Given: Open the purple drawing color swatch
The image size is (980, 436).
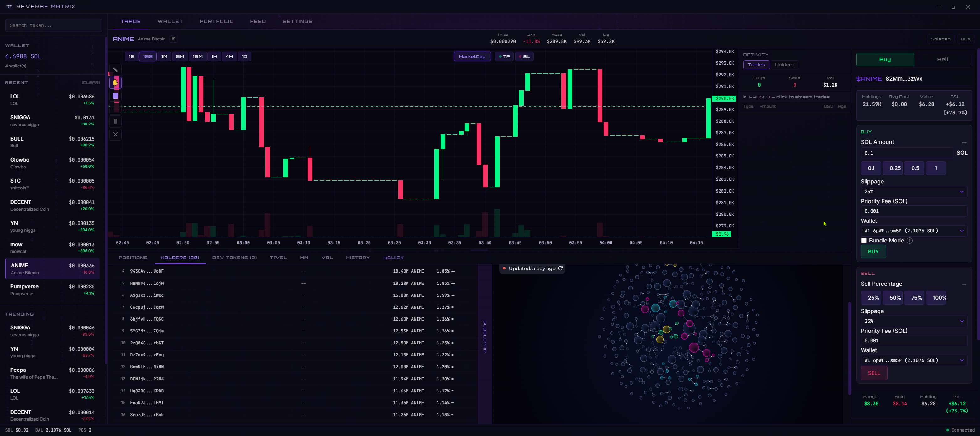Looking at the screenshot, I should pyautogui.click(x=115, y=96).
